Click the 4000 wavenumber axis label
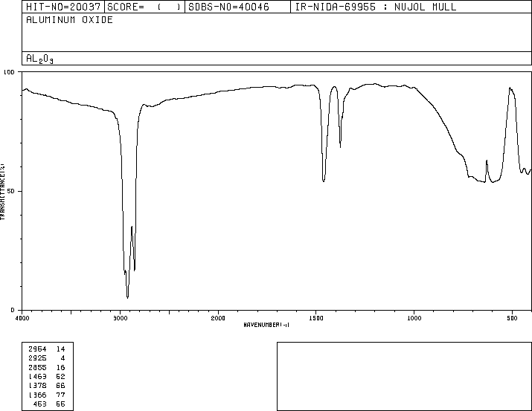Image resolution: width=532 pixels, height=411 pixels. click(22, 318)
